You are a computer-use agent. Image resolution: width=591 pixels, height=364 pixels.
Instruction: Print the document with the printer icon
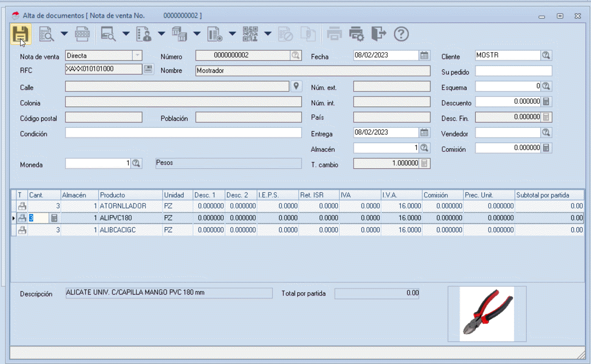pos(334,34)
